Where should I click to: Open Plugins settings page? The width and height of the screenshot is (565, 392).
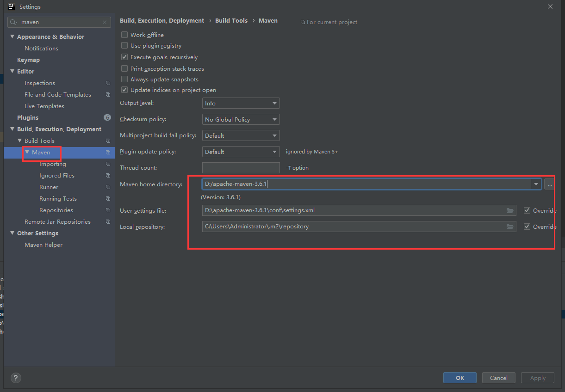[x=28, y=118]
